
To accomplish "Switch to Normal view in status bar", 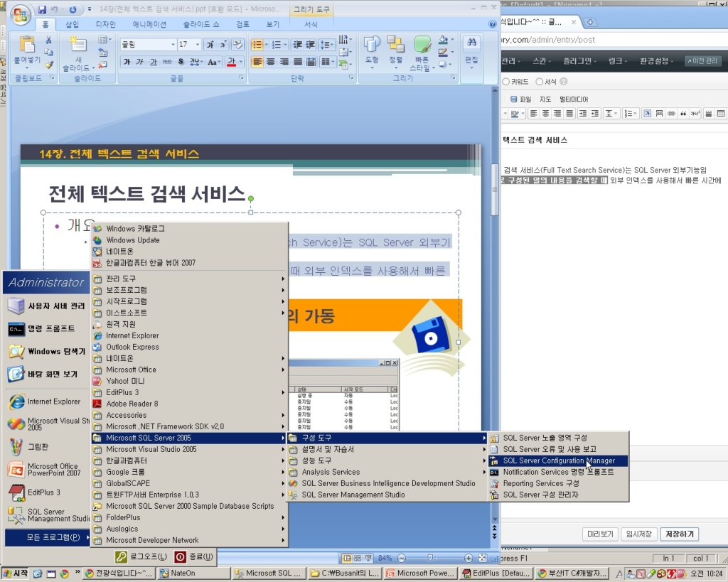I will [x=346, y=558].
